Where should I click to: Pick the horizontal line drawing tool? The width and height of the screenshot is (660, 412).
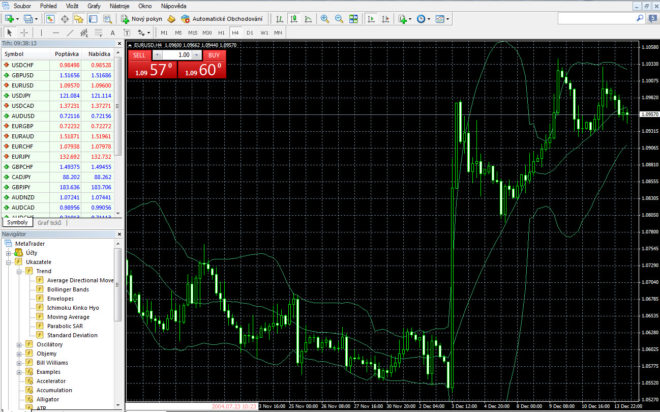[56, 32]
